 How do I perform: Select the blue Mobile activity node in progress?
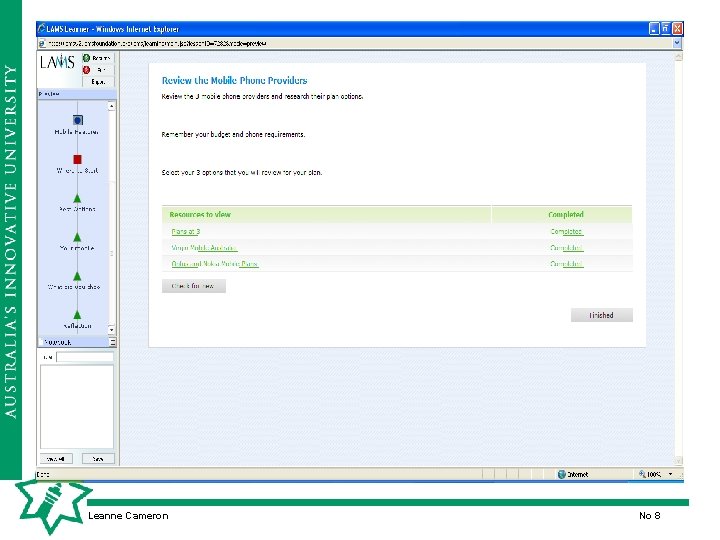(78, 120)
